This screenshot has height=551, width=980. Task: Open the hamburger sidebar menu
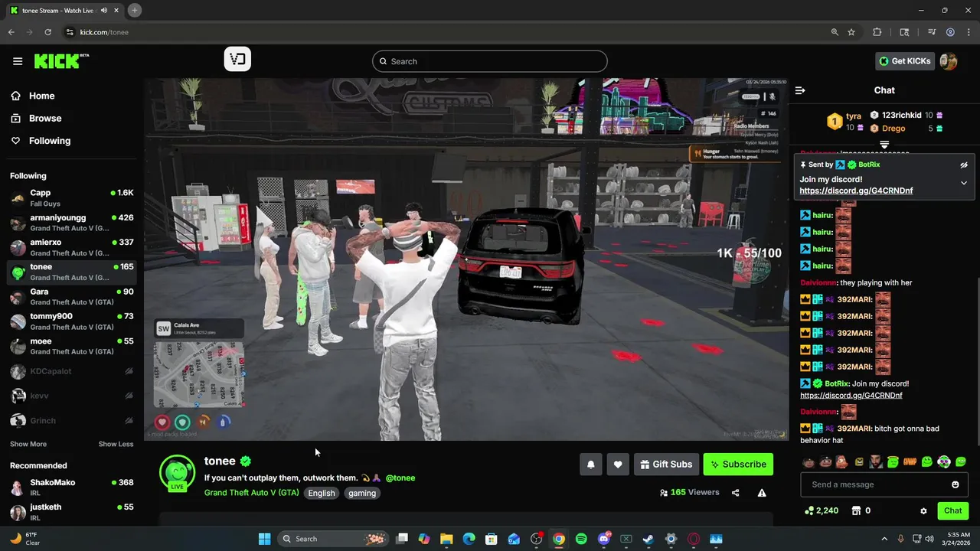18,61
